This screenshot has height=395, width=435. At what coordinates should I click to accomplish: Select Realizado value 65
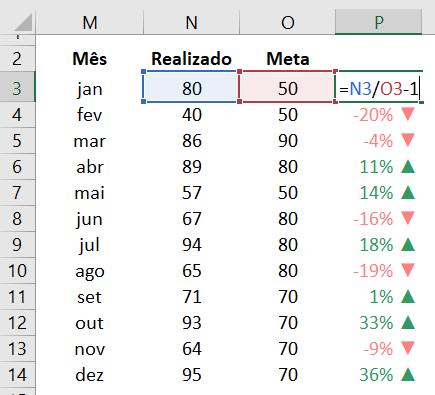(x=191, y=271)
